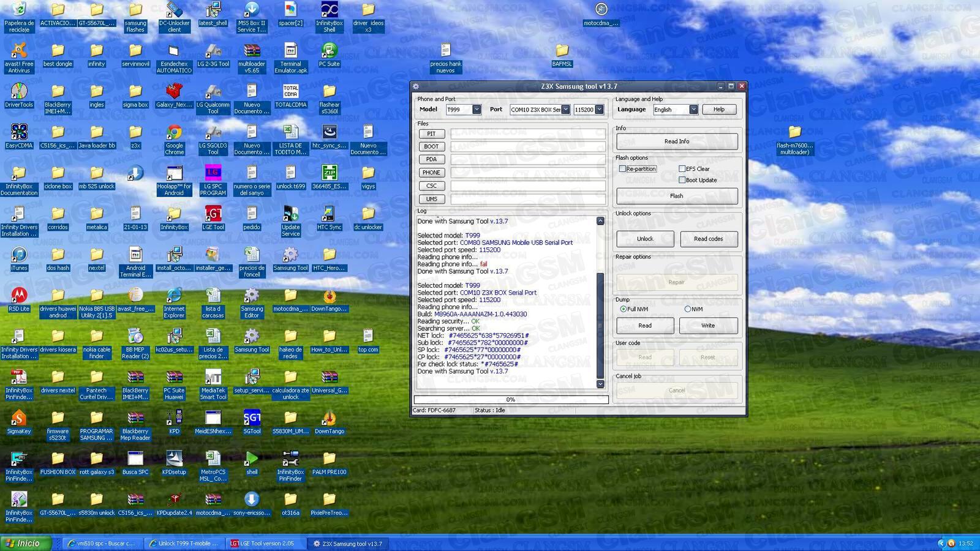Open the HTC Sync desktop icon
This screenshot has width=980, height=551.
pos(329,218)
